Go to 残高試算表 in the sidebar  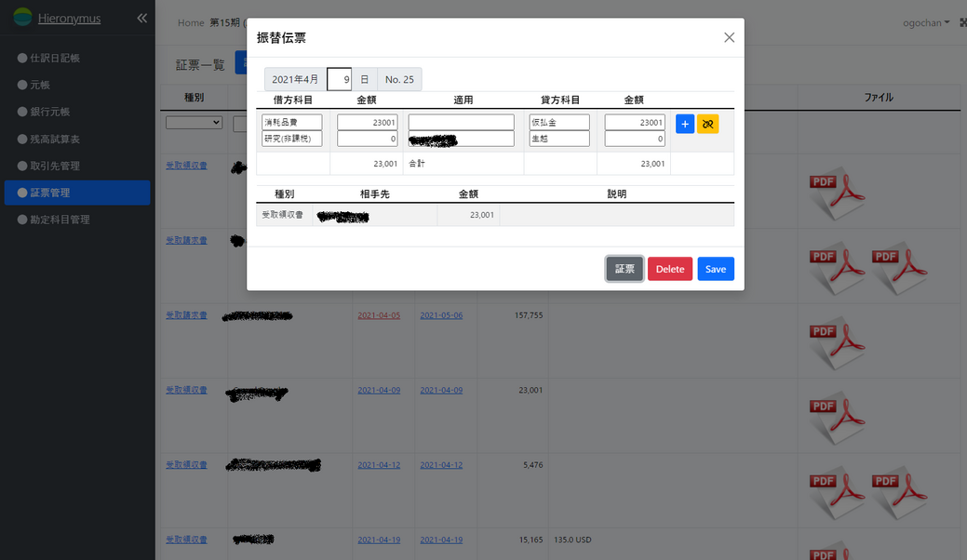coord(55,139)
